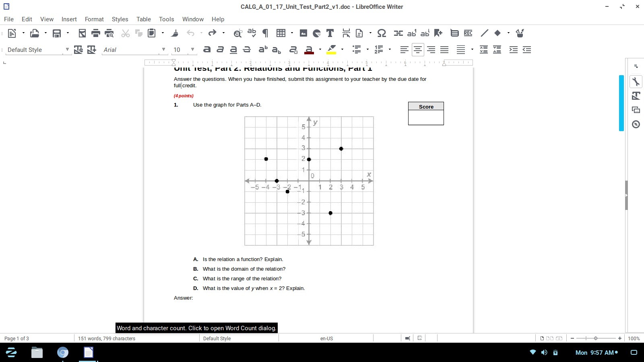
Task: Open the Tools menu
Action: click(x=167, y=19)
